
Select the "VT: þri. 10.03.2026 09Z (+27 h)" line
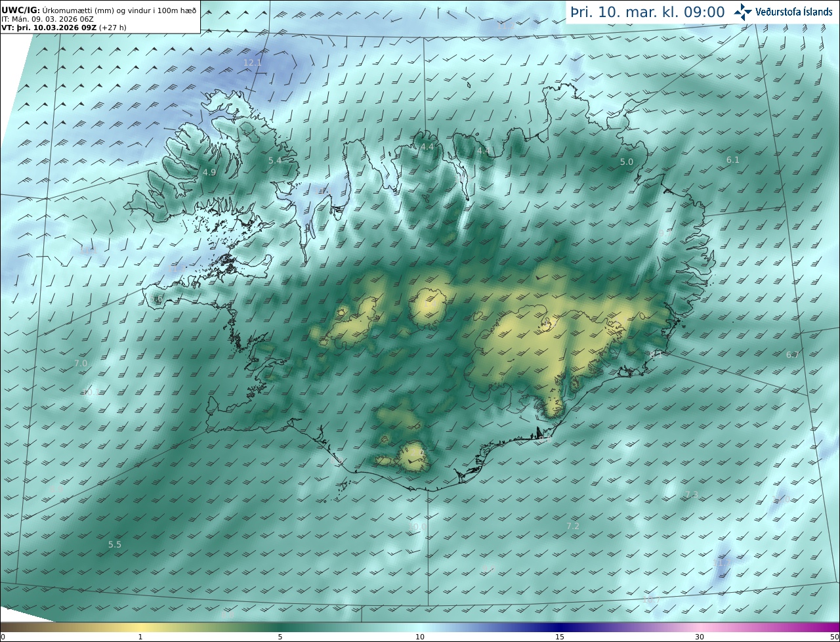[x=64, y=28]
